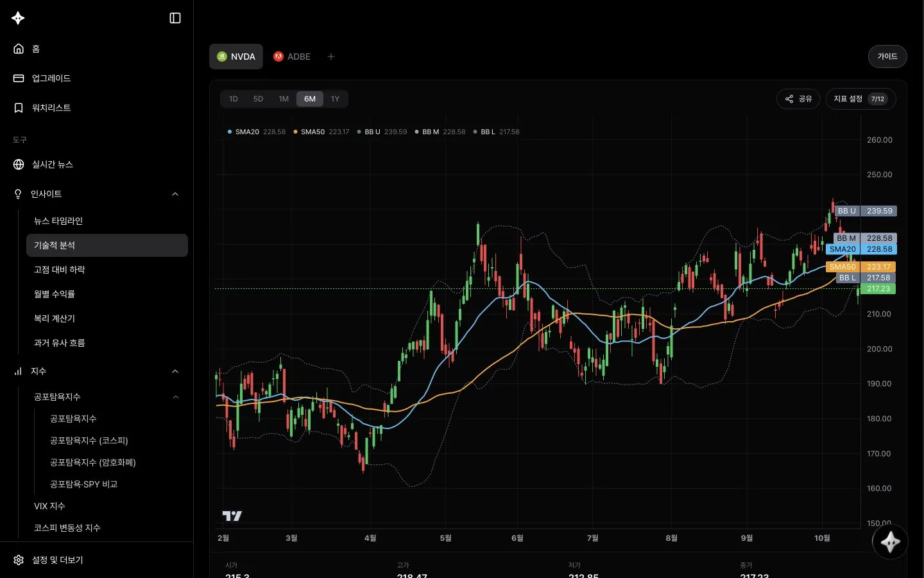Click the SMA50 legend entry
924x578 pixels.
pos(321,132)
